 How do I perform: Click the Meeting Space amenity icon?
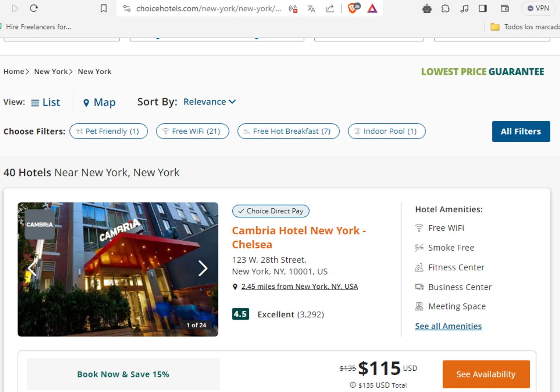[x=419, y=307]
